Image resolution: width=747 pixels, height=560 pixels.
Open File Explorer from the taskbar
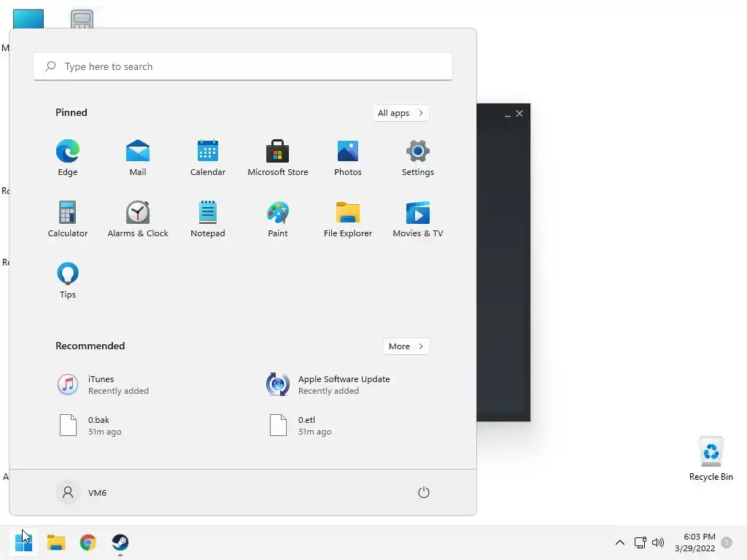(55, 542)
